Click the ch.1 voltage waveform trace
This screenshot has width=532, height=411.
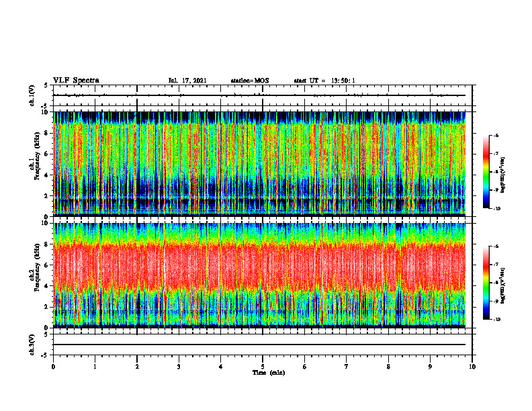(259, 95)
